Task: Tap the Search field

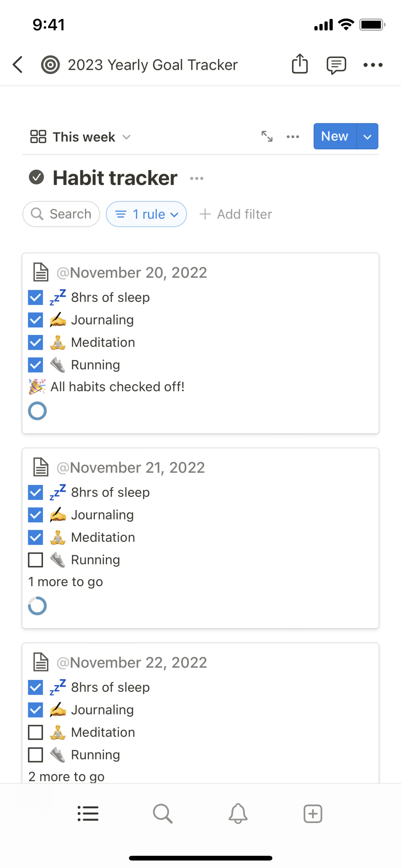Action: 61,214
